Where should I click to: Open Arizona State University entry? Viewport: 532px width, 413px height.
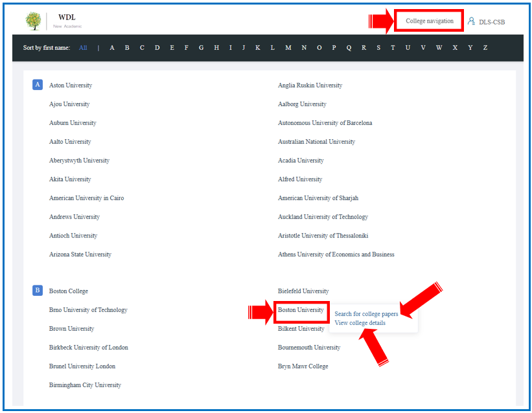[80, 254]
